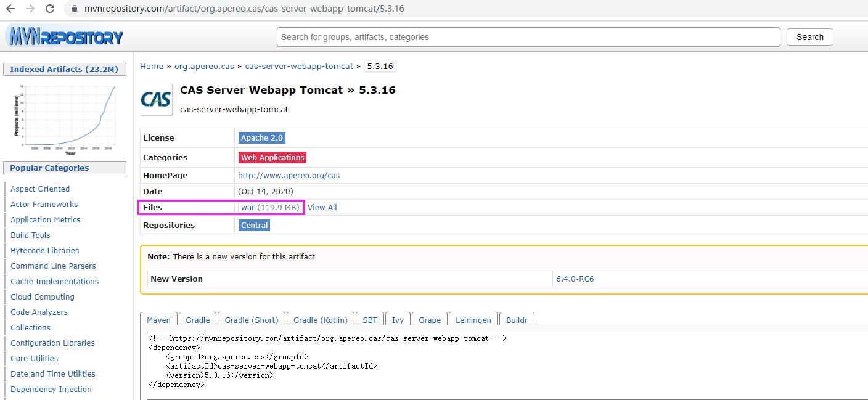Screen dimensions: 868x400
Task: Open Cloud Computing category
Action: click(43, 297)
